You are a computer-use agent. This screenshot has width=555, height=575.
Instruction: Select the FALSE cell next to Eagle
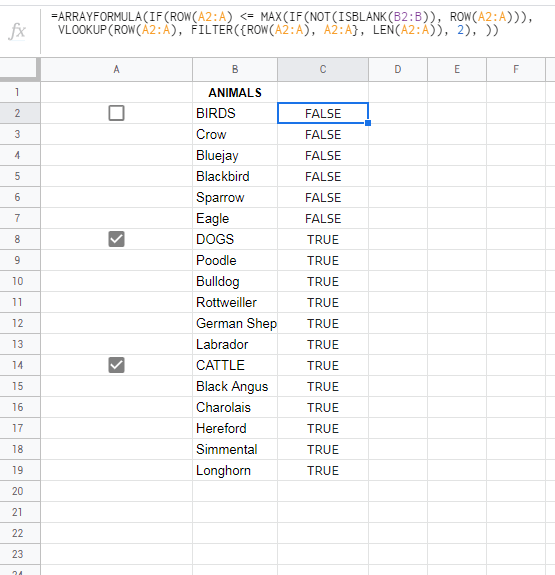pos(323,218)
